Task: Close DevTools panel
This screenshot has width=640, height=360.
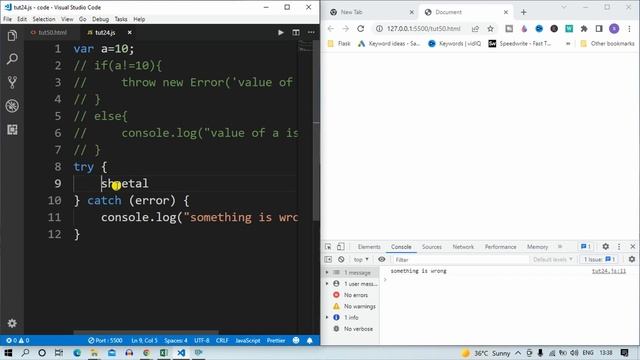Action: pyautogui.click(x=633, y=247)
